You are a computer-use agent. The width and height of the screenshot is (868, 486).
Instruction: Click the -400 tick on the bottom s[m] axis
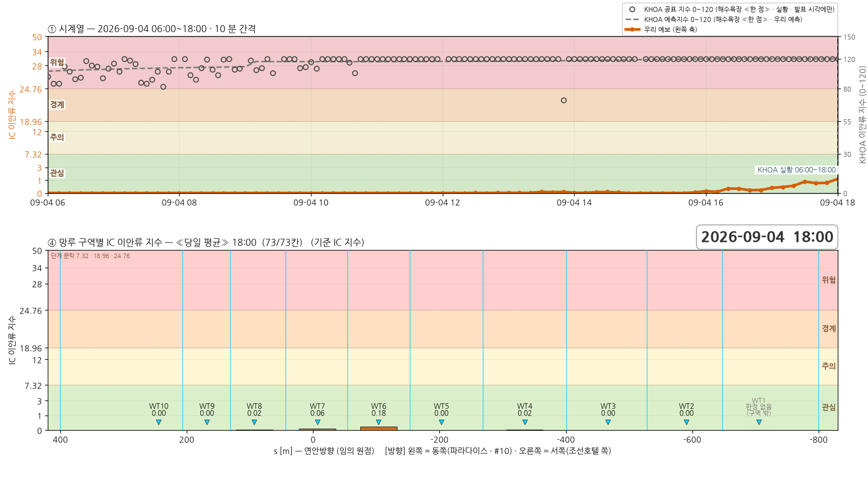tap(566, 440)
